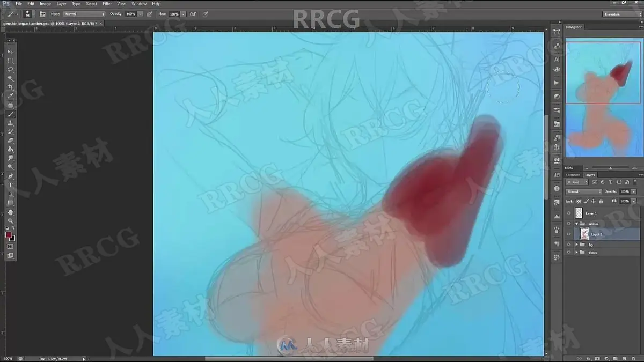Expand the steps group
The height and width of the screenshot is (362, 644).
point(577,252)
